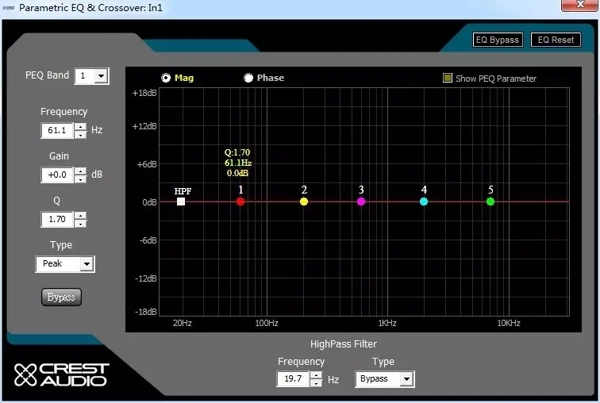Open the PEQ Band number dropdown
This screenshot has height=403, width=600.
click(101, 76)
